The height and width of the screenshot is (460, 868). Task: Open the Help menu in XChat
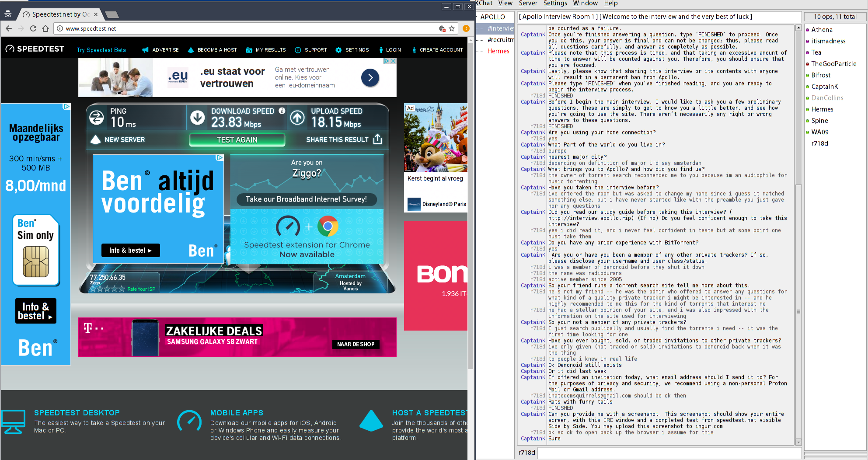pyautogui.click(x=611, y=3)
